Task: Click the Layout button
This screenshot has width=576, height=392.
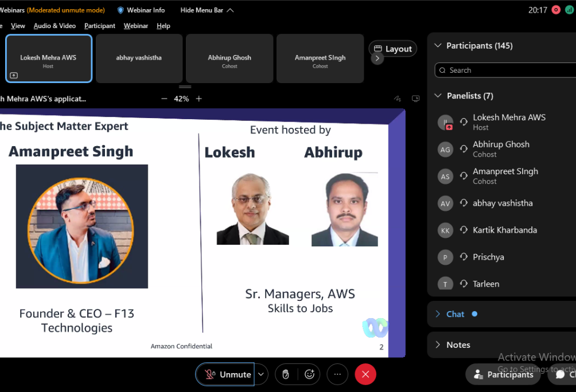Action: 392,49
